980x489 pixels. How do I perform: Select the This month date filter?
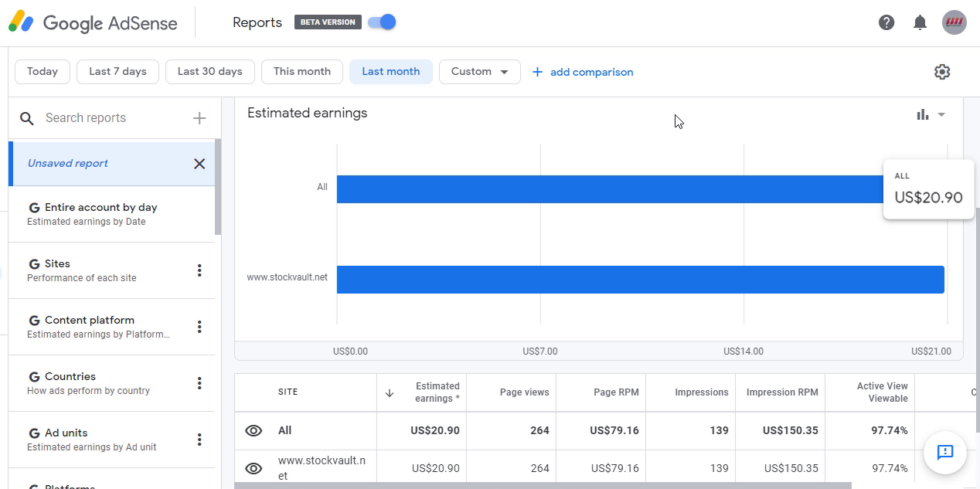(301, 72)
